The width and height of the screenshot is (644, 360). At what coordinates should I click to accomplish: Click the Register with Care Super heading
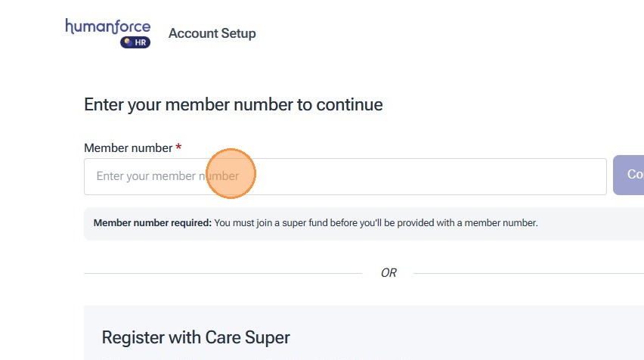tap(196, 337)
